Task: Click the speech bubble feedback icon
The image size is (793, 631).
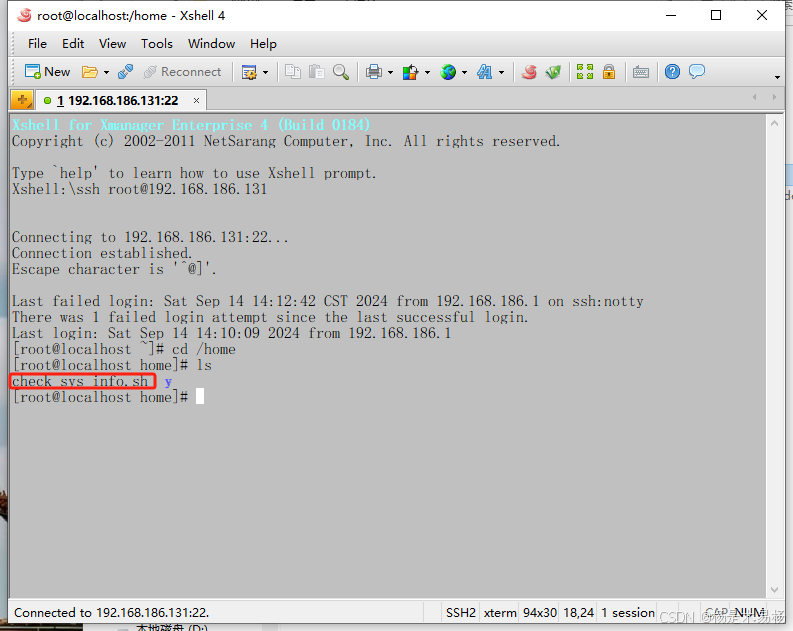Action: coord(697,72)
